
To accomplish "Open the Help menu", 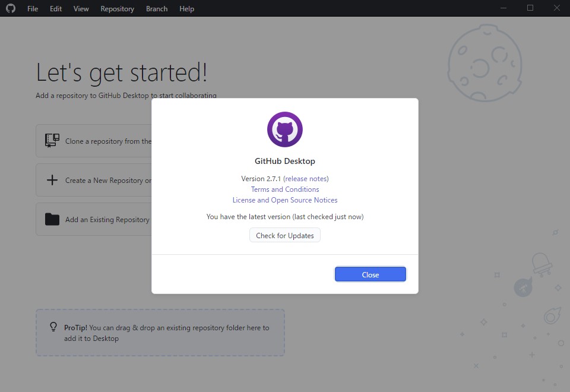I will click(x=186, y=8).
